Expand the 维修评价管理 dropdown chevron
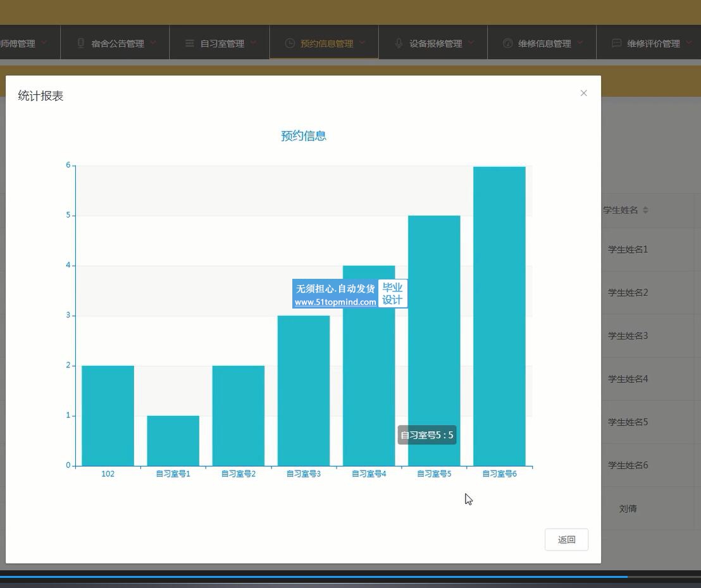 688,42
